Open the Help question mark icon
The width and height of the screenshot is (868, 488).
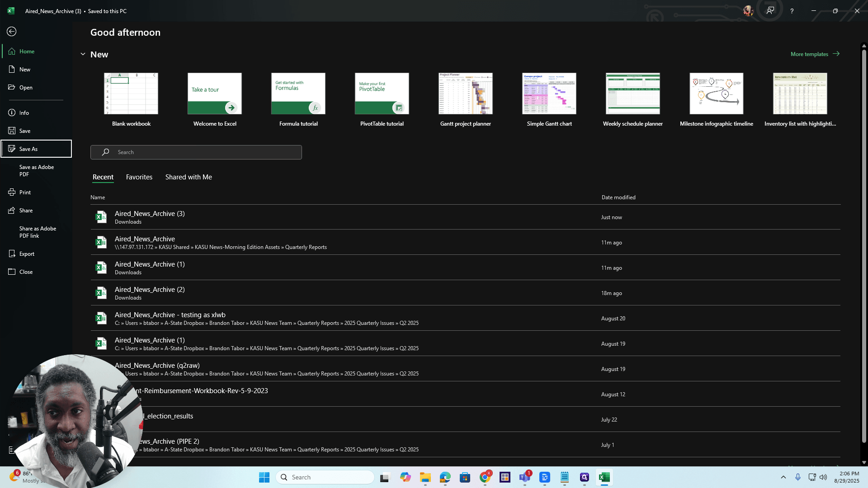[x=792, y=11]
